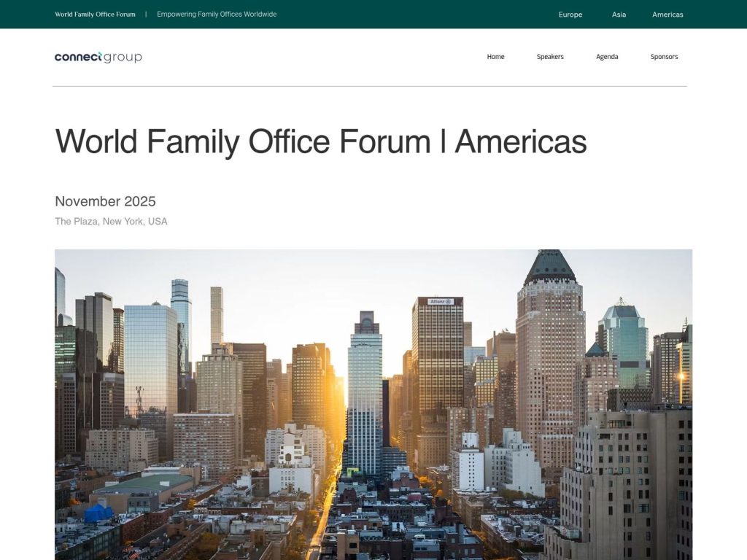
Task: Click the connect group logo
Action: [98, 56]
